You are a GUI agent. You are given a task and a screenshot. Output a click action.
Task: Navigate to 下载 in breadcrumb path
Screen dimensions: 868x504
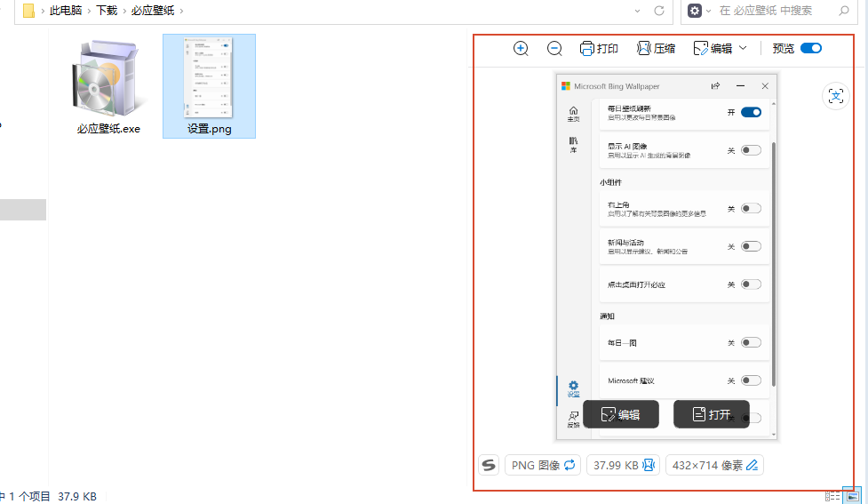click(107, 11)
